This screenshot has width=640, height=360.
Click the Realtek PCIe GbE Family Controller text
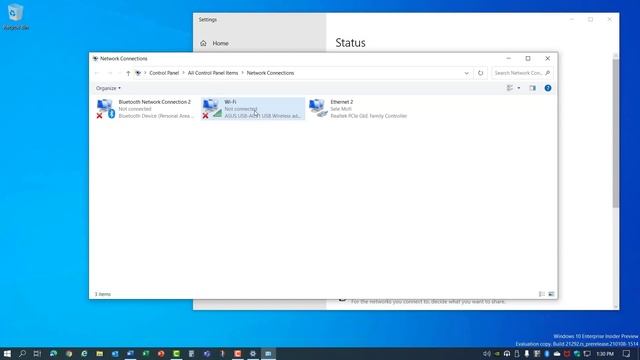coord(369,116)
